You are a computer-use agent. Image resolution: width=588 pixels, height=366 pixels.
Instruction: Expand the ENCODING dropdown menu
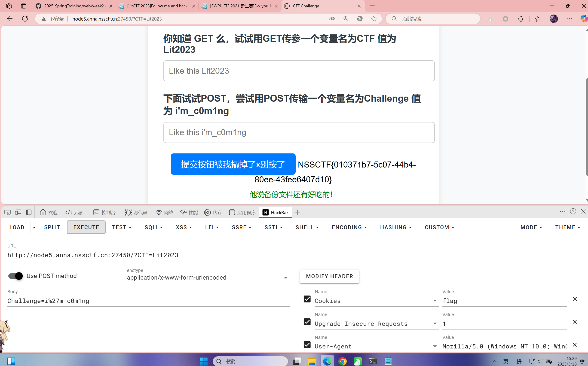pos(349,227)
